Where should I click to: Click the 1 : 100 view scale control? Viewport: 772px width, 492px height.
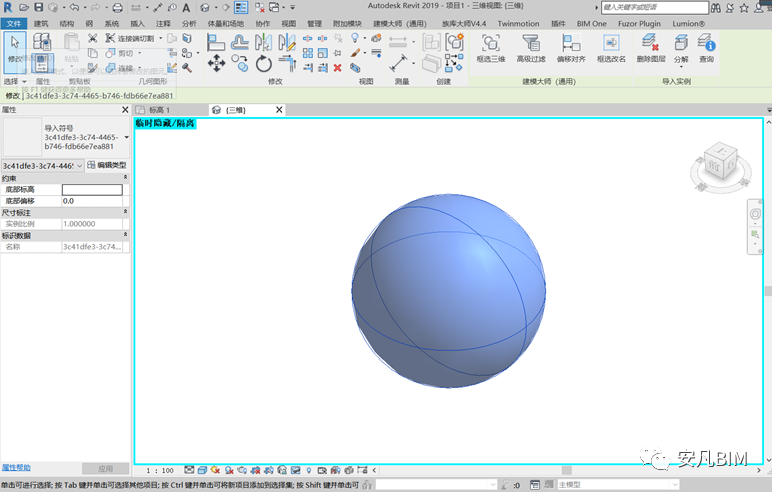point(160,469)
